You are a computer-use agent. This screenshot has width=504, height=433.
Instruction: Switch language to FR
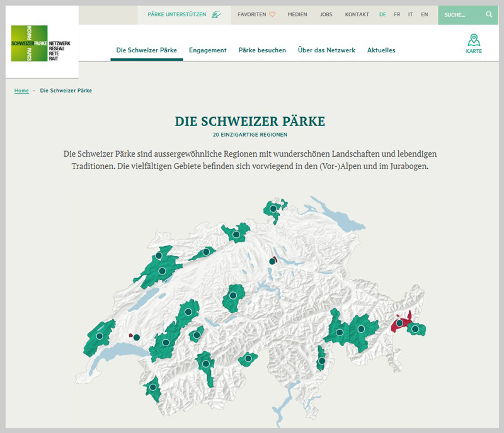coord(397,14)
